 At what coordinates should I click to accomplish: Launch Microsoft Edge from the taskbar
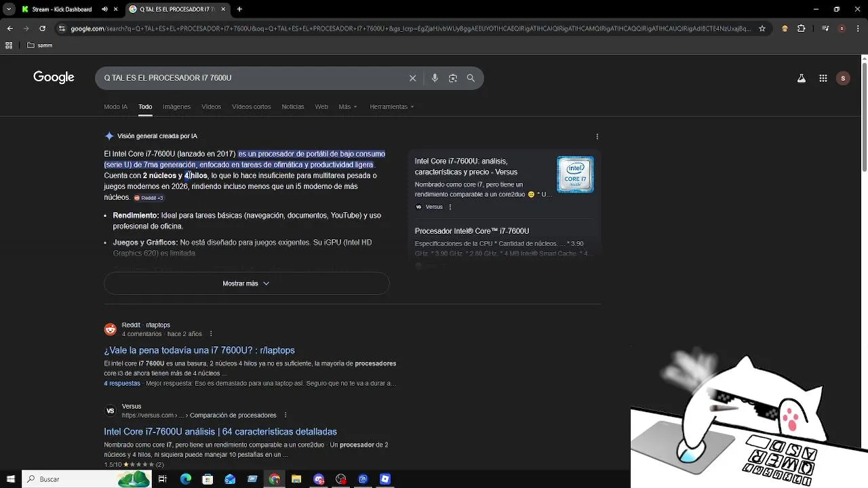185,479
